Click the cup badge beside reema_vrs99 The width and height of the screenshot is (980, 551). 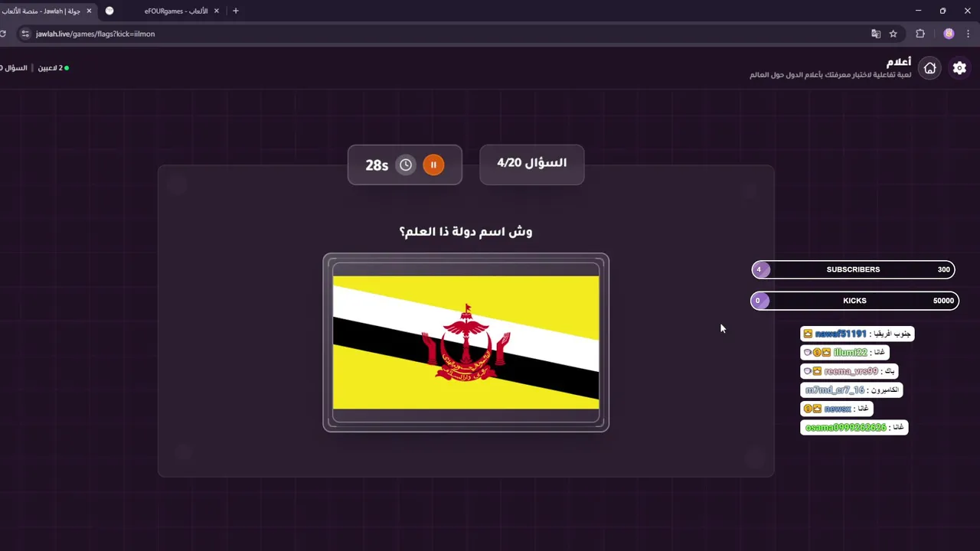(x=808, y=371)
